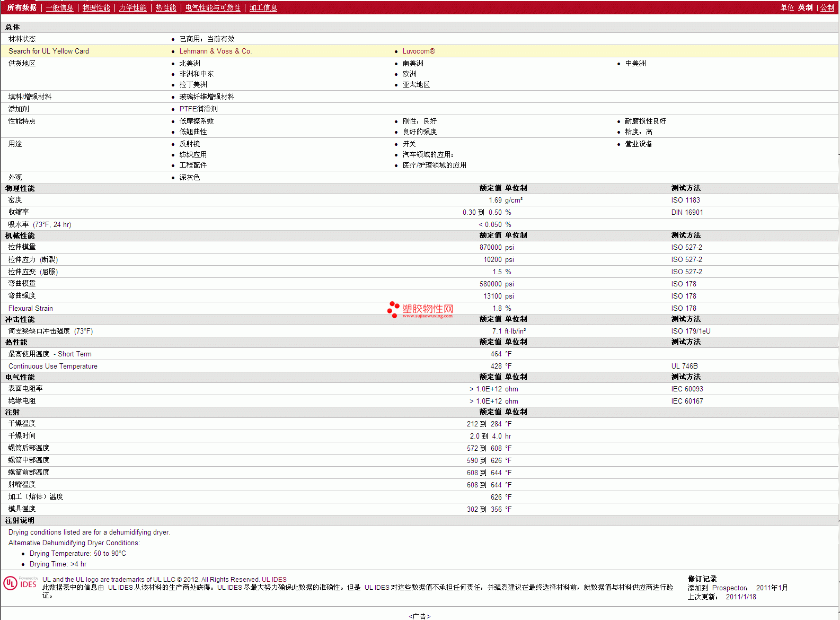The width and height of the screenshot is (840, 620).
Task: Open the IEC 60093 surface resistivity method
Action: [687, 389]
